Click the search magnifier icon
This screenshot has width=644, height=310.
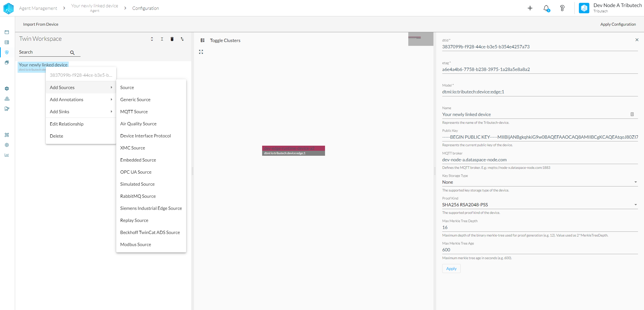(72, 53)
